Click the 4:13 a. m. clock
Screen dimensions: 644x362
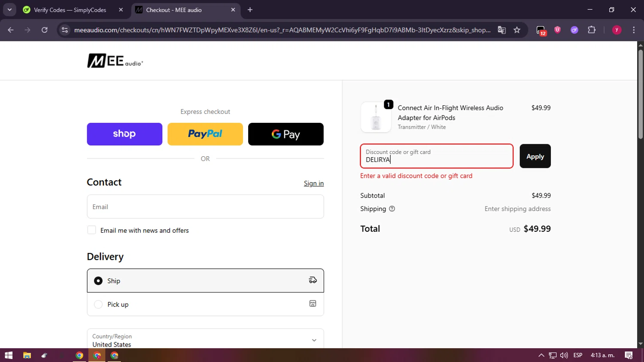coord(602,355)
